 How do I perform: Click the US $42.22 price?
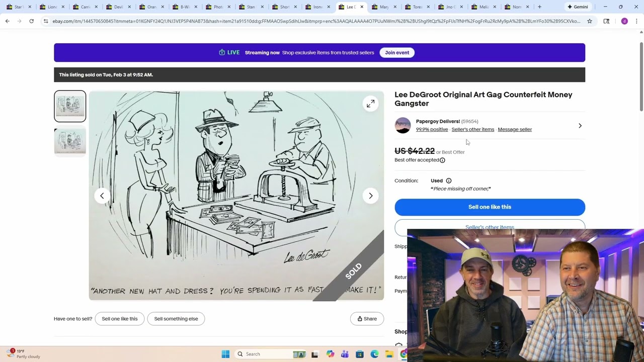pyautogui.click(x=415, y=151)
